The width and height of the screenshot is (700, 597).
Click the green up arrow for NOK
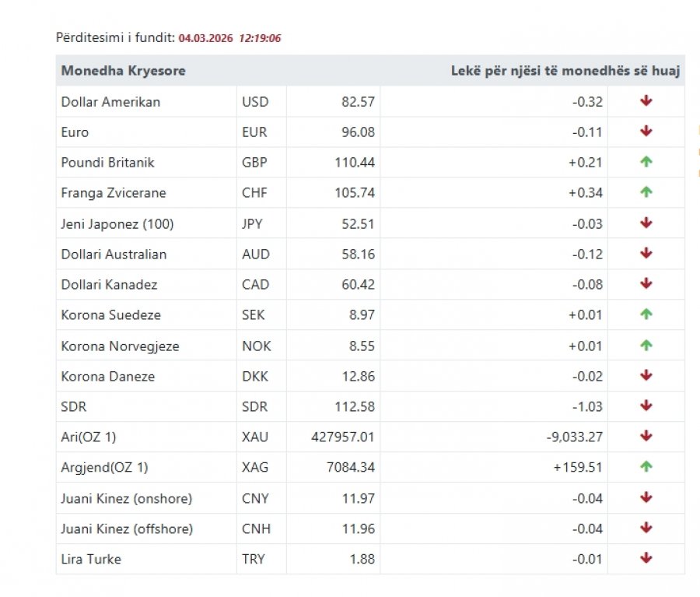click(646, 345)
